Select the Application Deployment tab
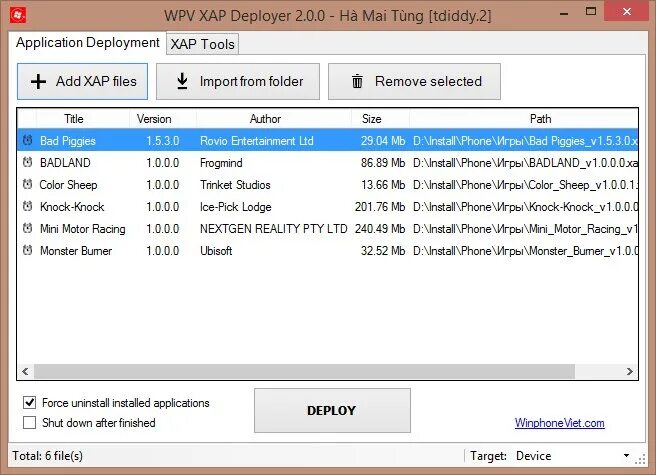Screen dimensions: 656x475 click(x=87, y=42)
